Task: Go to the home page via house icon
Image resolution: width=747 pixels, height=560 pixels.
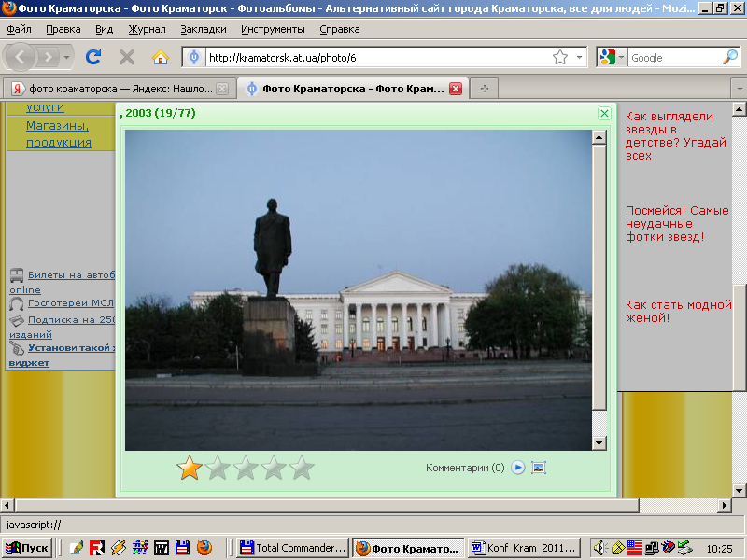Action: pyautogui.click(x=161, y=58)
